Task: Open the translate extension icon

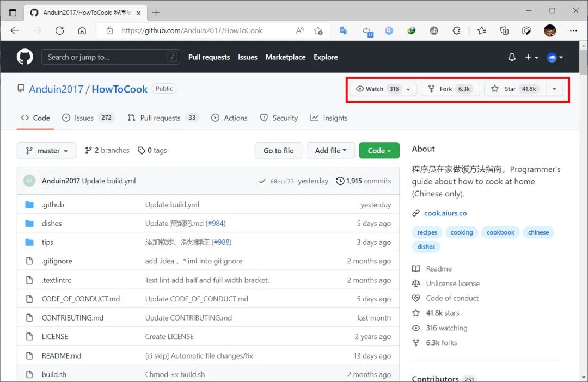Action: point(344,30)
